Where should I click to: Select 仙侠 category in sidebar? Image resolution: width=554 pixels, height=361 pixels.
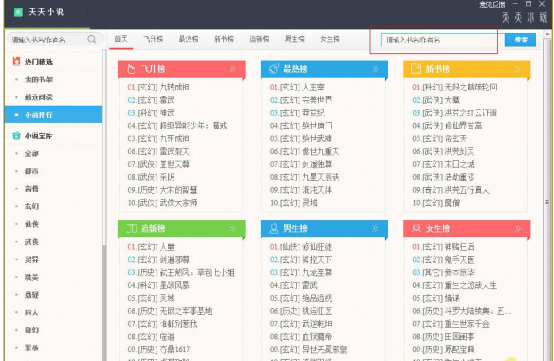tap(32, 224)
